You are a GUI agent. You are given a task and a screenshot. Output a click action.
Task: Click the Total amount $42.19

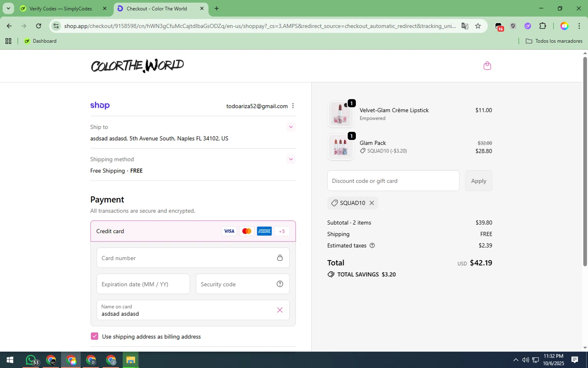click(x=481, y=263)
